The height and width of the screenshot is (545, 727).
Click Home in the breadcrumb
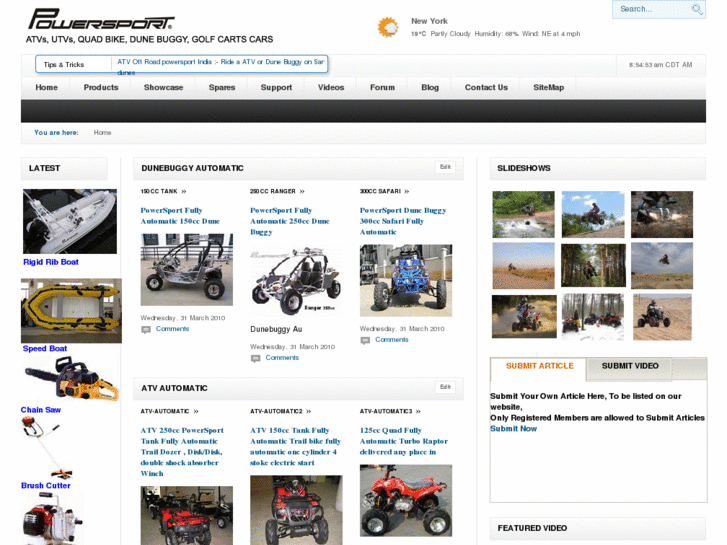point(102,133)
